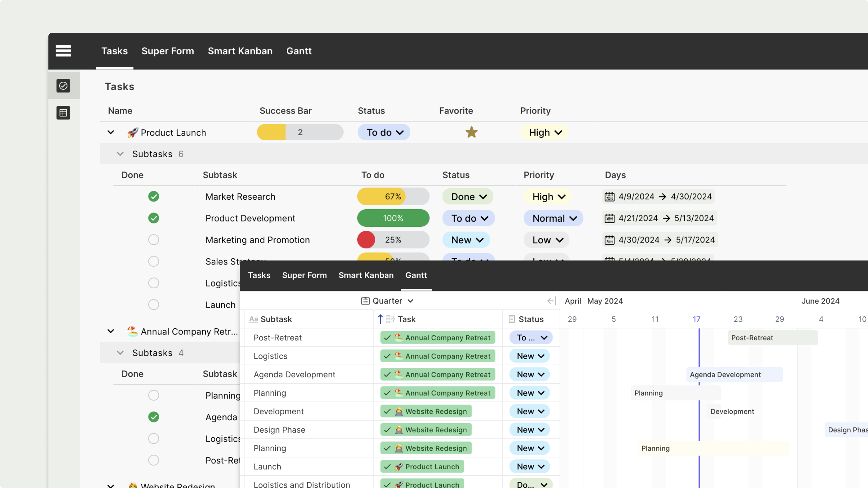Open Product Launch High priority dropdown
Viewport: 868px width, 488px height.
545,133
